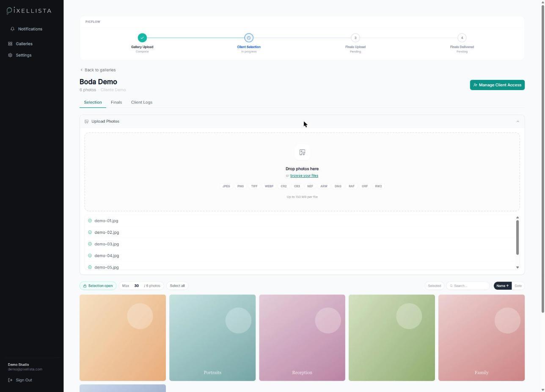545x392 pixels.
Task: Click the uploaded files list up arrow
Action: (x=517, y=217)
